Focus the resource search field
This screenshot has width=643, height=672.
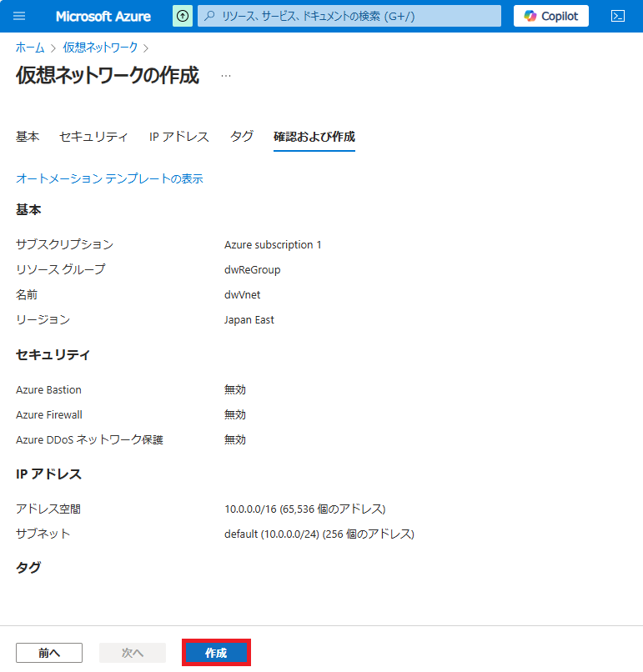pyautogui.click(x=349, y=17)
